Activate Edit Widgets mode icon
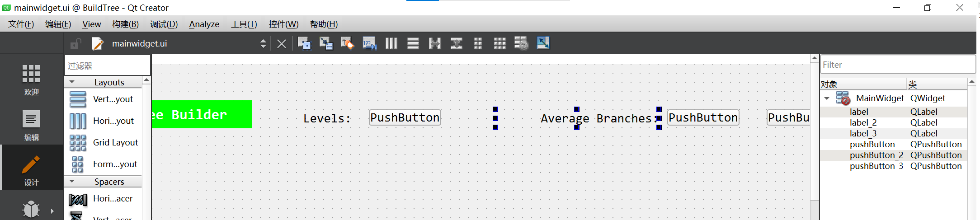Screen dimensions: 980x220 (304, 43)
